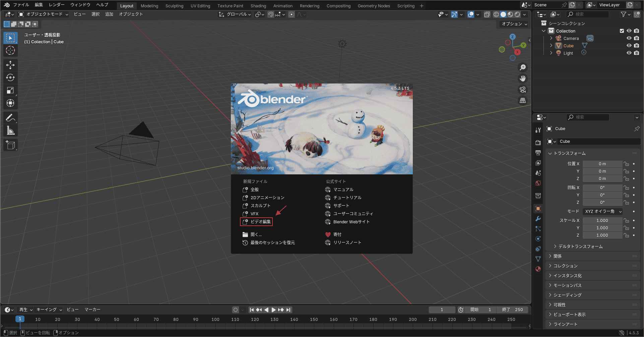Open the Modifiers wrench properties tab
The height and width of the screenshot is (337, 644).
(x=538, y=219)
